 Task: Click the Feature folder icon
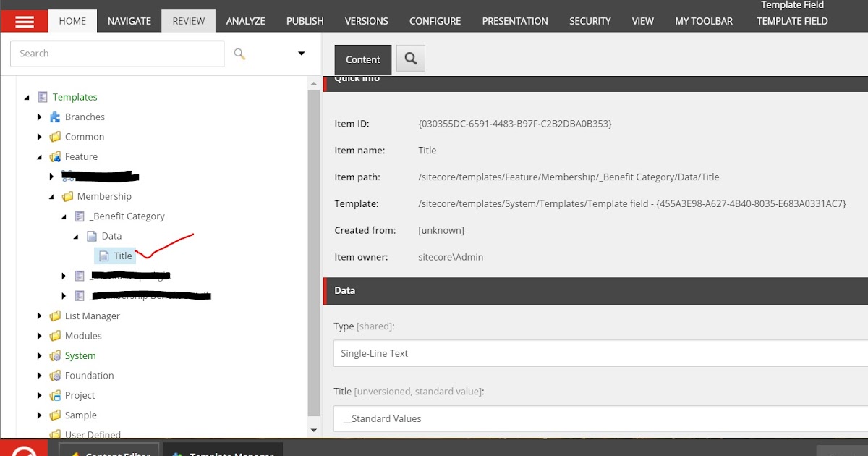click(54, 156)
